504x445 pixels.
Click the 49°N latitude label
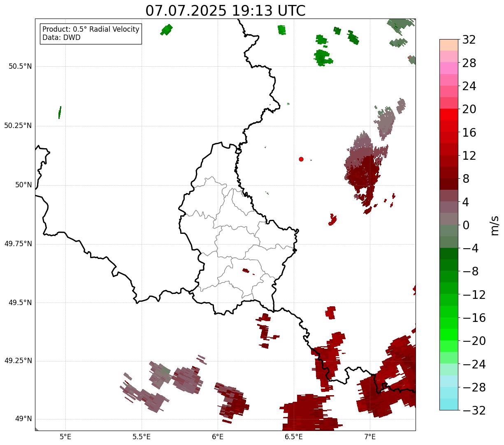23,419
